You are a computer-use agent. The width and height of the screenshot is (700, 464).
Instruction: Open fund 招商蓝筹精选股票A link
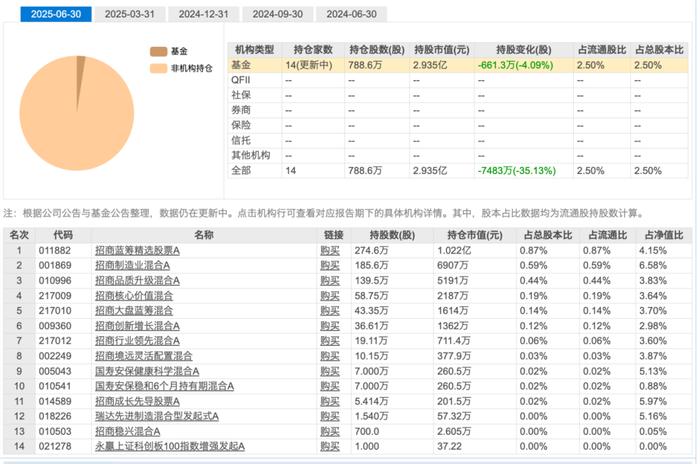pos(137,251)
